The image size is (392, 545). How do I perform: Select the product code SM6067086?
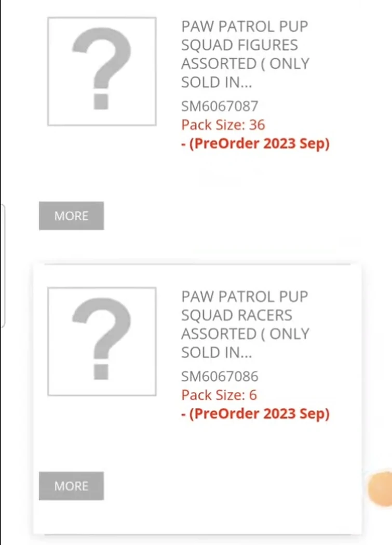[219, 376]
